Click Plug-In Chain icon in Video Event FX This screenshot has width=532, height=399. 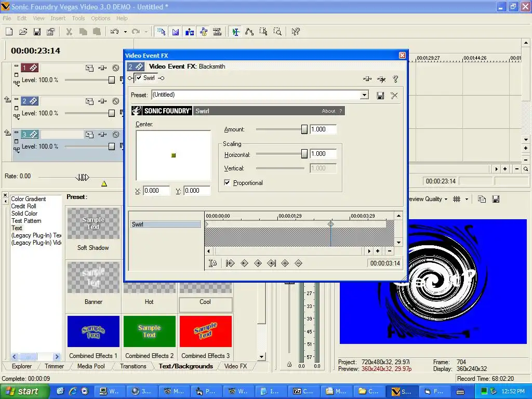[x=367, y=79]
